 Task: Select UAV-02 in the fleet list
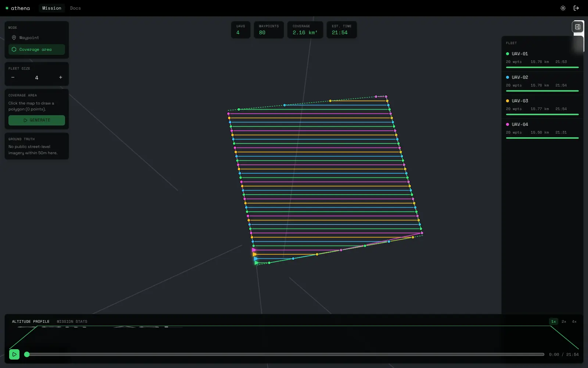[x=542, y=82]
